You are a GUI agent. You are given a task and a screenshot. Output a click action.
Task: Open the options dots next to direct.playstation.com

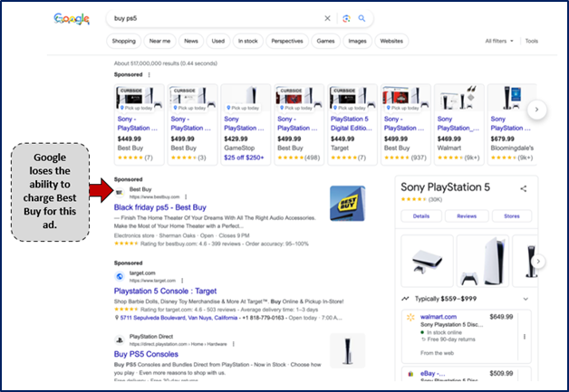(234, 344)
